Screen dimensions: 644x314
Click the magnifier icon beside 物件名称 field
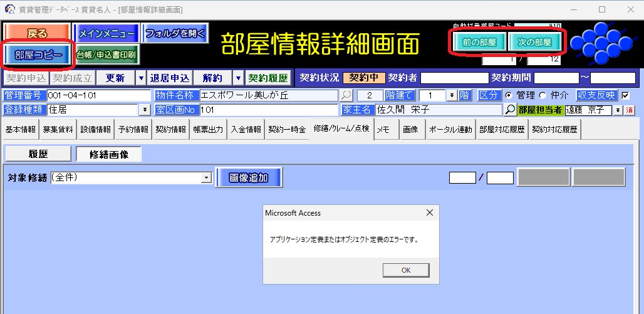346,96
